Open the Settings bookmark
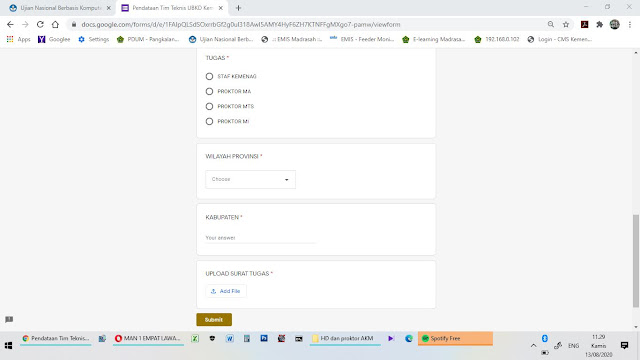640x360 pixels. (x=93, y=39)
